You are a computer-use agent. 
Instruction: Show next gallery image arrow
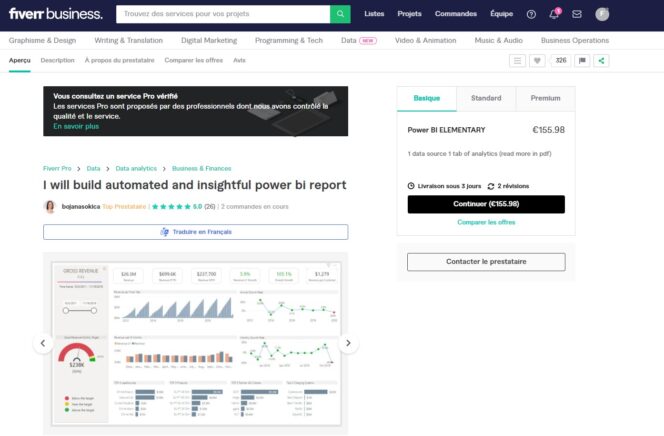tap(347, 343)
